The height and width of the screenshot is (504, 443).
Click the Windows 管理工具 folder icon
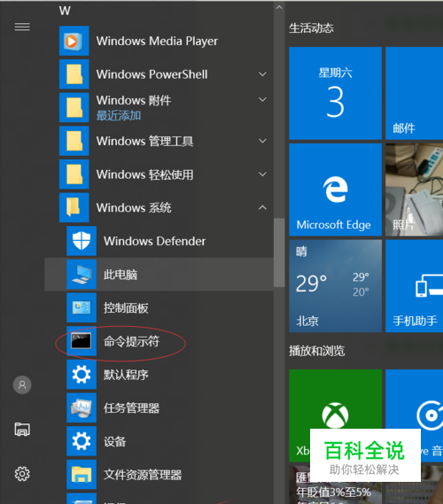pos(74,141)
